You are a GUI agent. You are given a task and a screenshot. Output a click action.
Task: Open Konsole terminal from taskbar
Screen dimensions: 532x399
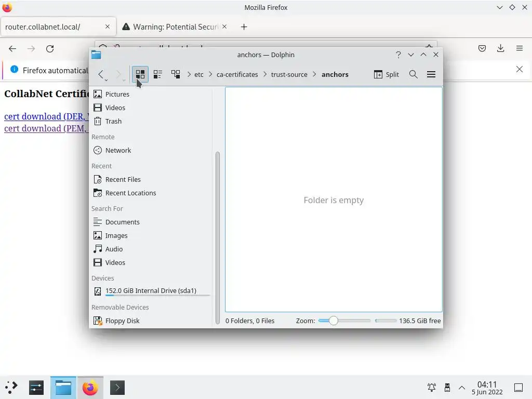pos(117,388)
